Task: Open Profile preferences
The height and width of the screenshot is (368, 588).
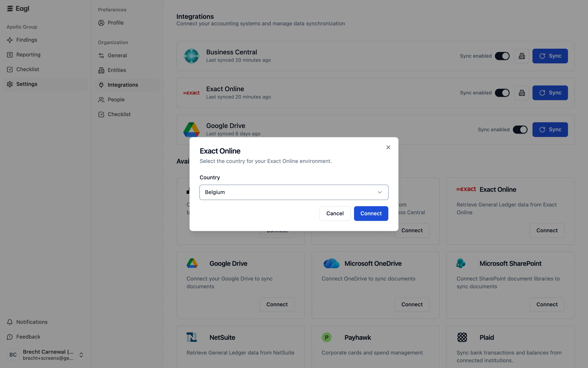Action: pyautogui.click(x=127, y=23)
